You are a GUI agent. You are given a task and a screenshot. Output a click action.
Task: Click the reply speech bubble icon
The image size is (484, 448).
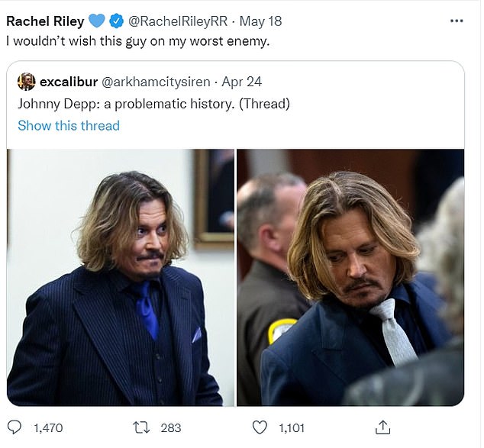(15, 427)
